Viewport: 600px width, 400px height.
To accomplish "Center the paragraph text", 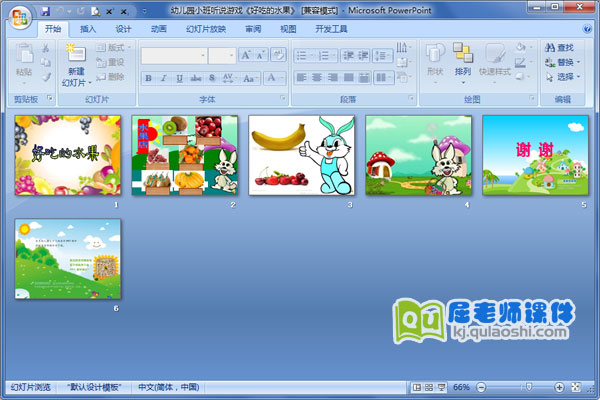I will click(317, 78).
